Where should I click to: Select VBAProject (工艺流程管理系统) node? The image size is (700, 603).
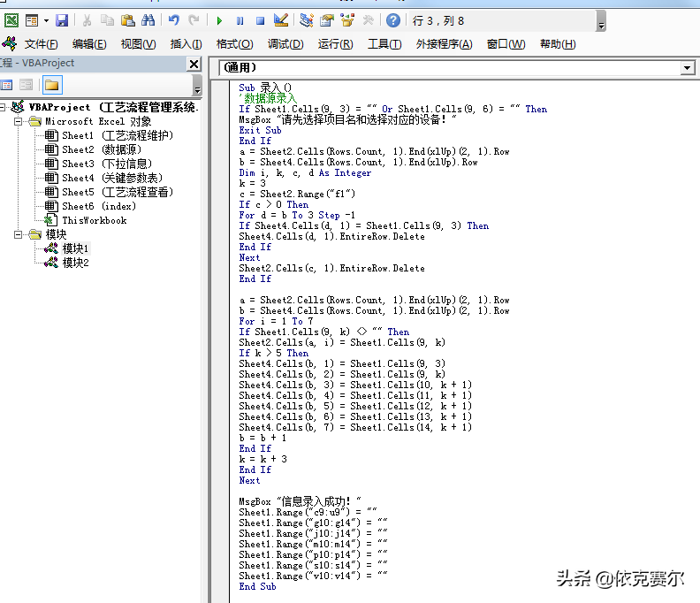(112, 107)
